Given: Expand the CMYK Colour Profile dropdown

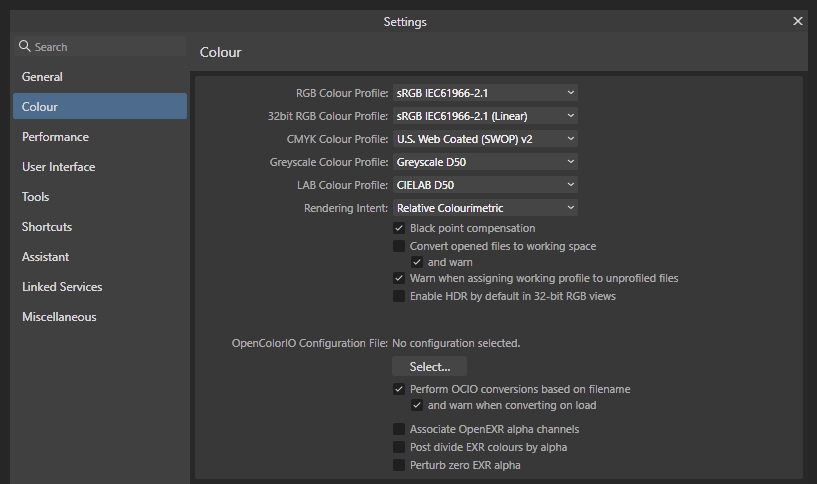Looking at the screenshot, I should pos(485,139).
